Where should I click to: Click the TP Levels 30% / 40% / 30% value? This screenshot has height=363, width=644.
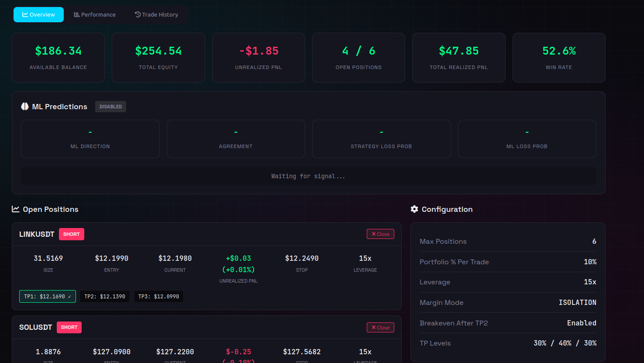coord(565,343)
